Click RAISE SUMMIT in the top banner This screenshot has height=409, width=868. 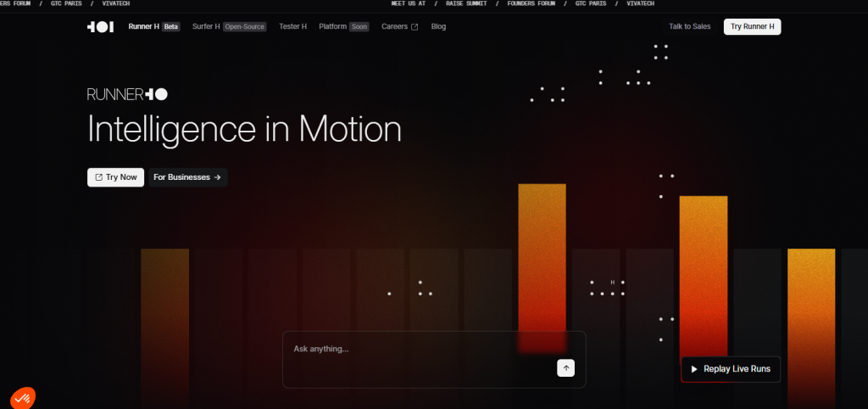[466, 3]
